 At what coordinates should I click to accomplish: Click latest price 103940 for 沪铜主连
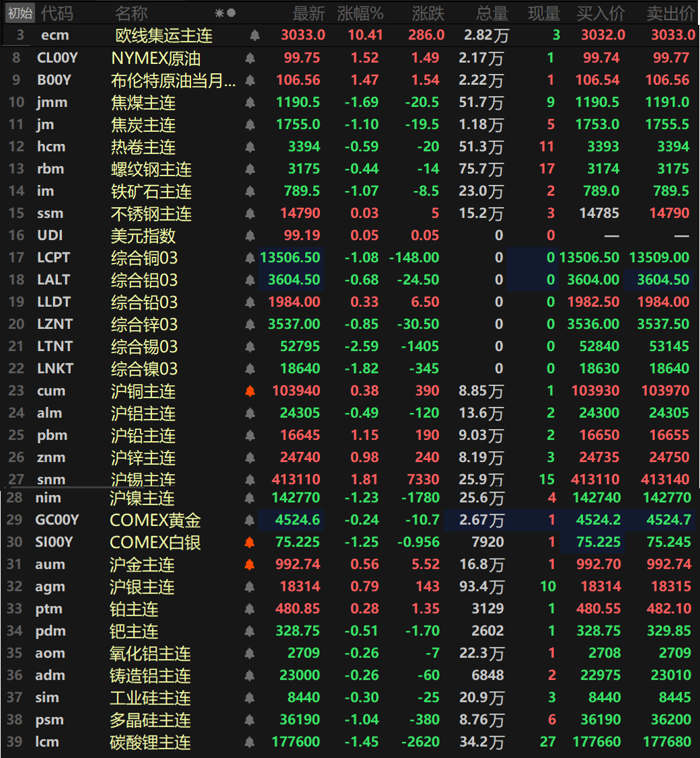coord(296,391)
